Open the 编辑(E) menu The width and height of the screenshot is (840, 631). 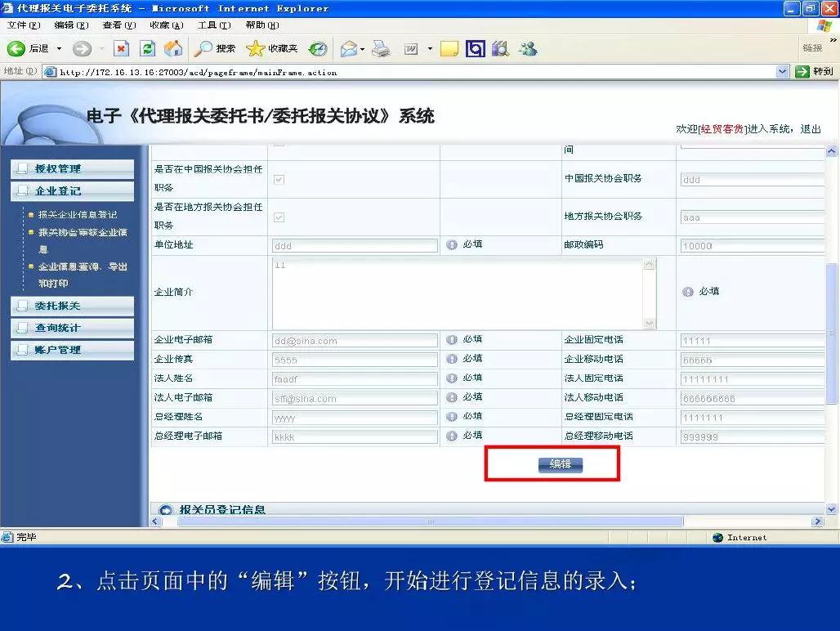[71, 25]
